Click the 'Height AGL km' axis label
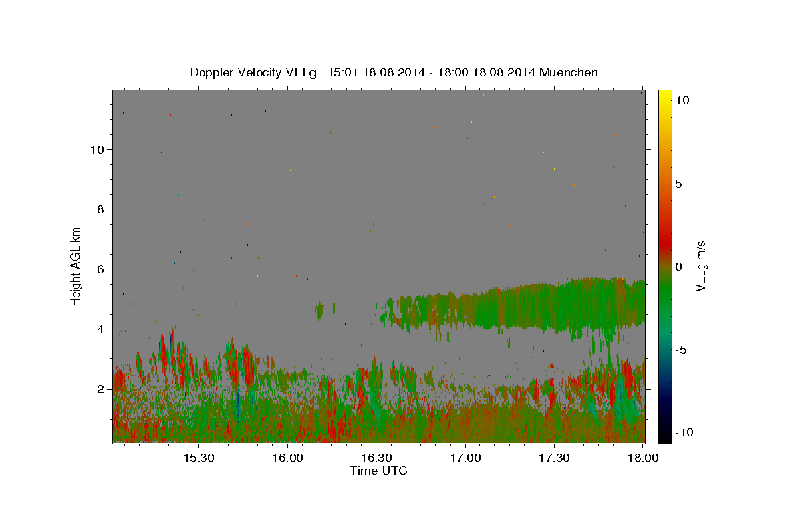Image resolution: width=798 pixels, height=532 pixels. tap(76, 265)
